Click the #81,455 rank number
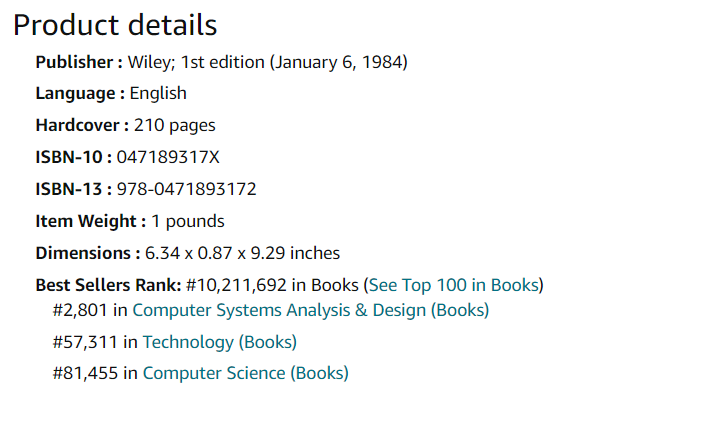Viewport: 713px width, 421px height. (x=85, y=373)
